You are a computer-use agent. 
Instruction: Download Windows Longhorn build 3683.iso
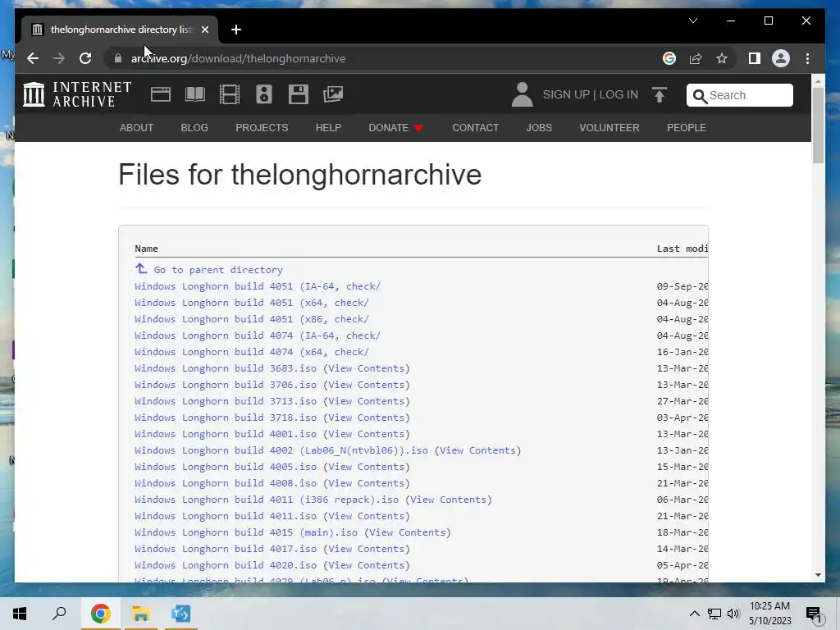[x=226, y=368]
